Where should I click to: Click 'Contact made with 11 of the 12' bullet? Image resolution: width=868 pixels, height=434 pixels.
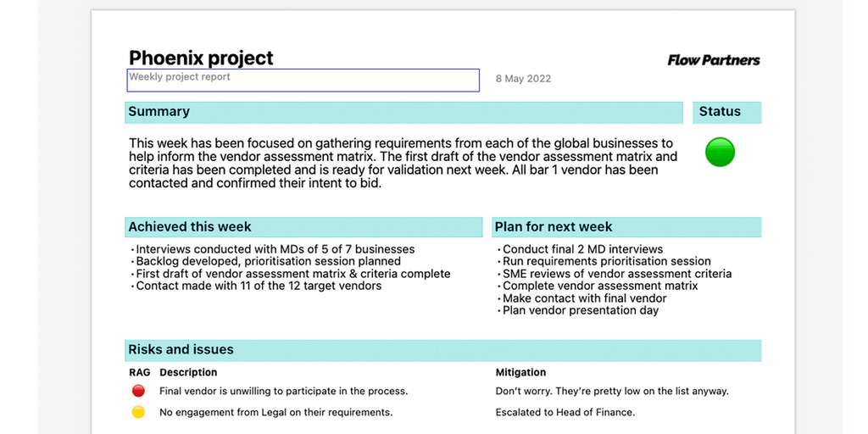point(259,286)
